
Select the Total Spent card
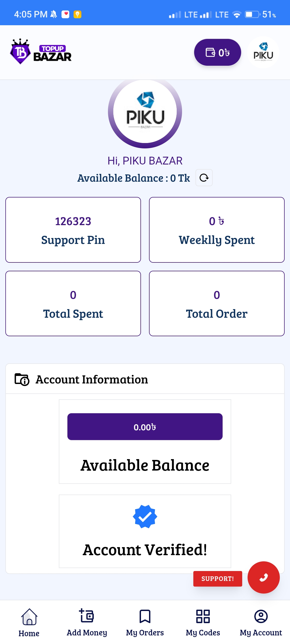click(73, 303)
